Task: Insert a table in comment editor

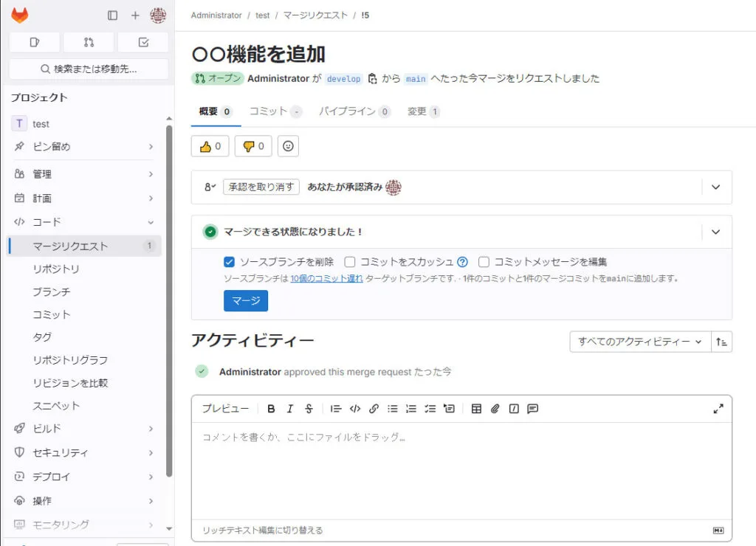Action: (476, 409)
